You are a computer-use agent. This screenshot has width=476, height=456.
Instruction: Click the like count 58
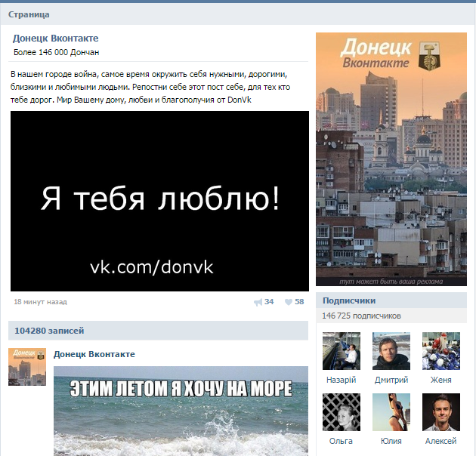(299, 302)
